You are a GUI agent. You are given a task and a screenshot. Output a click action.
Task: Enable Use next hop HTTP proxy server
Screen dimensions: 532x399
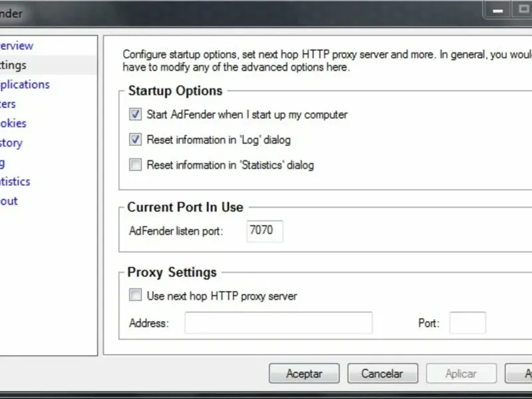[135, 295]
